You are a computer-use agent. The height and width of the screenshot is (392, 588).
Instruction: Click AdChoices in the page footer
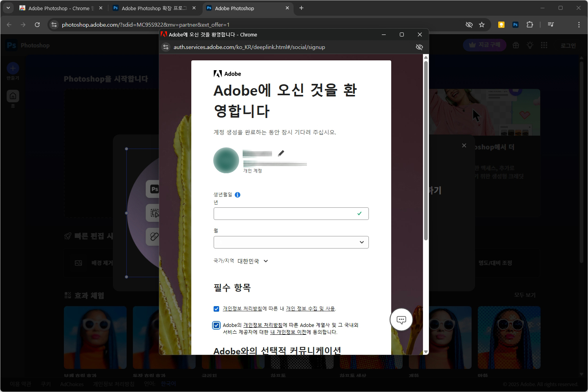point(72,384)
